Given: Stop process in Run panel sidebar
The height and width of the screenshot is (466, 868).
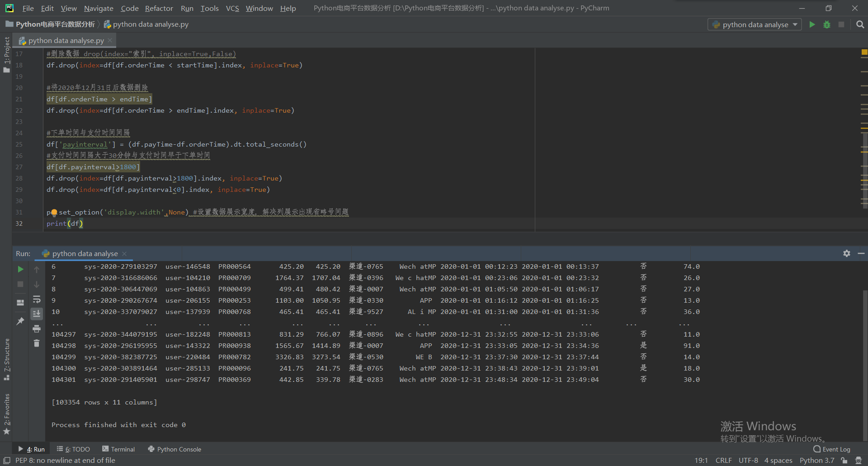Looking at the screenshot, I should click(x=20, y=284).
